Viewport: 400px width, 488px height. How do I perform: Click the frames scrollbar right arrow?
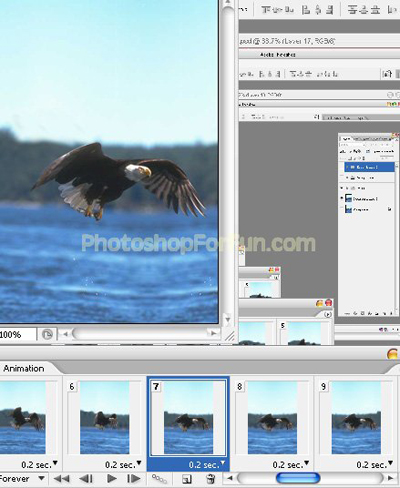pos(391,478)
